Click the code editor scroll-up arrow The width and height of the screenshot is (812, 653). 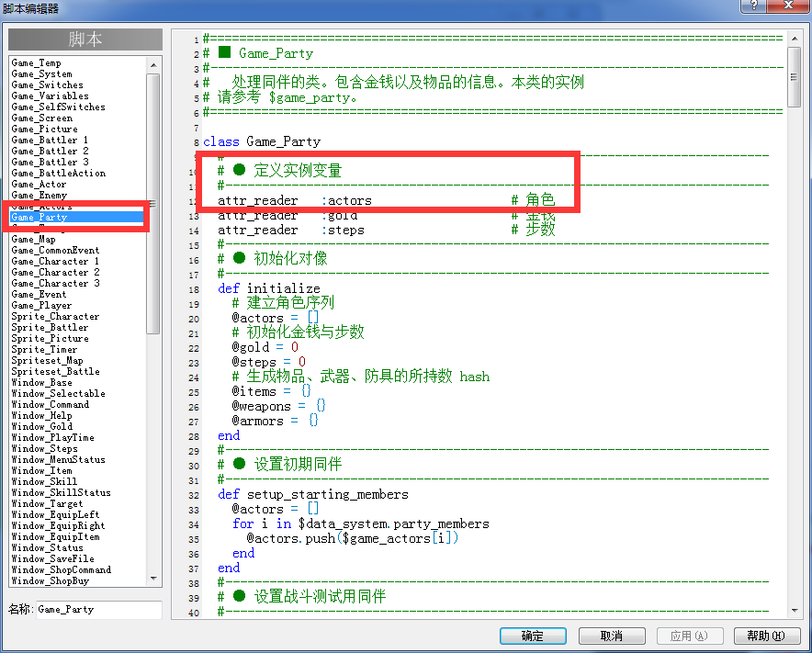(795, 39)
